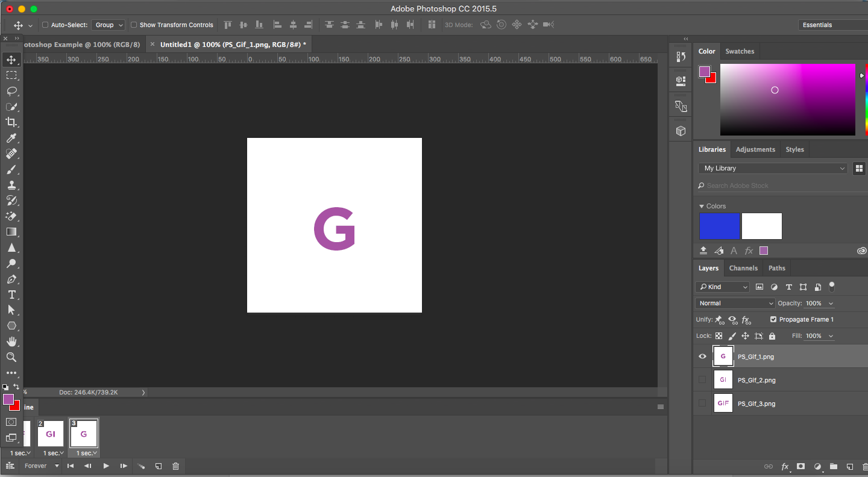Toggle layer filtering switch on

[832, 285]
